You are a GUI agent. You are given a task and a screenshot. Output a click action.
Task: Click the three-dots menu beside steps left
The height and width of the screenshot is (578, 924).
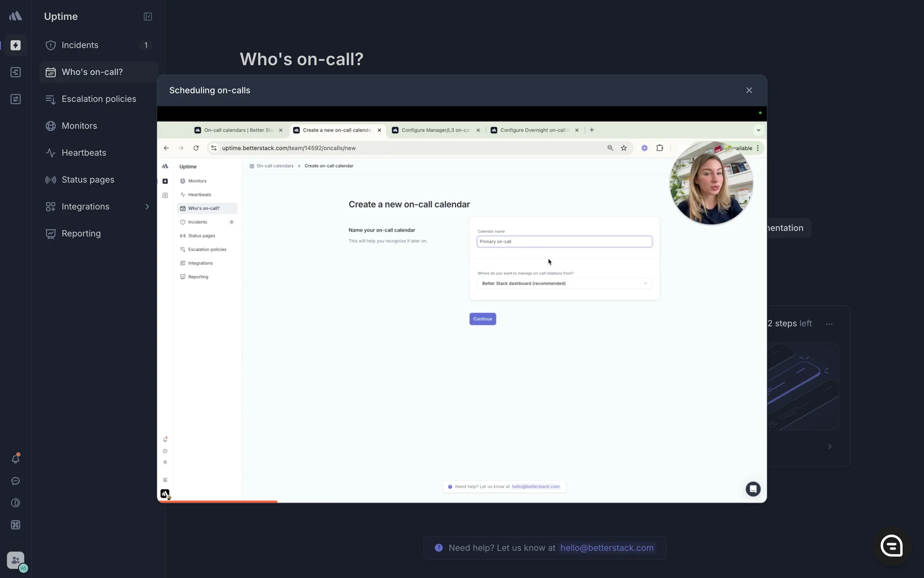(829, 324)
